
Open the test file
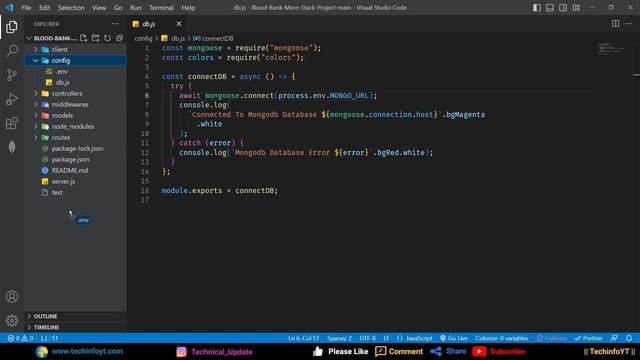click(x=76, y=193)
